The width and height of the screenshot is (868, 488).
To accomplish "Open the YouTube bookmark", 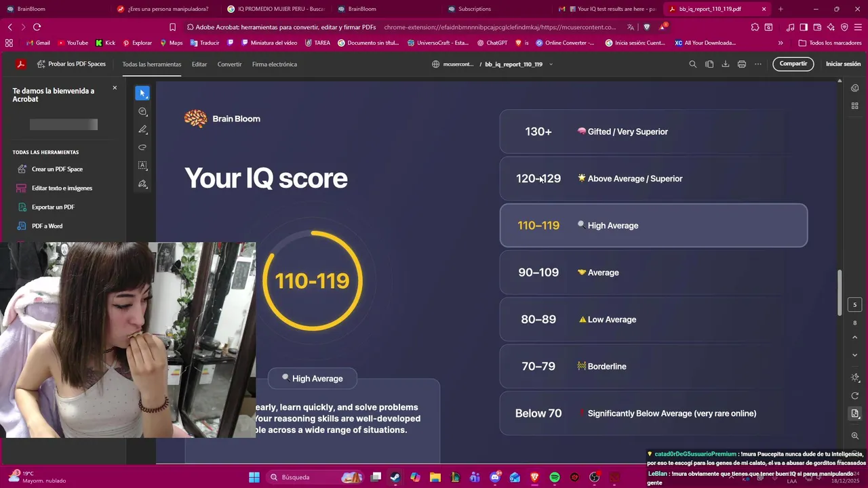I will coord(73,43).
